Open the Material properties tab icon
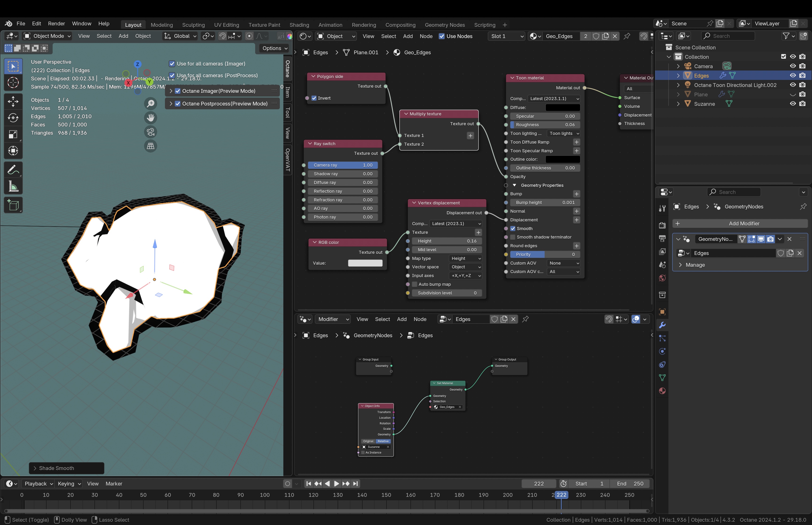 [662, 391]
